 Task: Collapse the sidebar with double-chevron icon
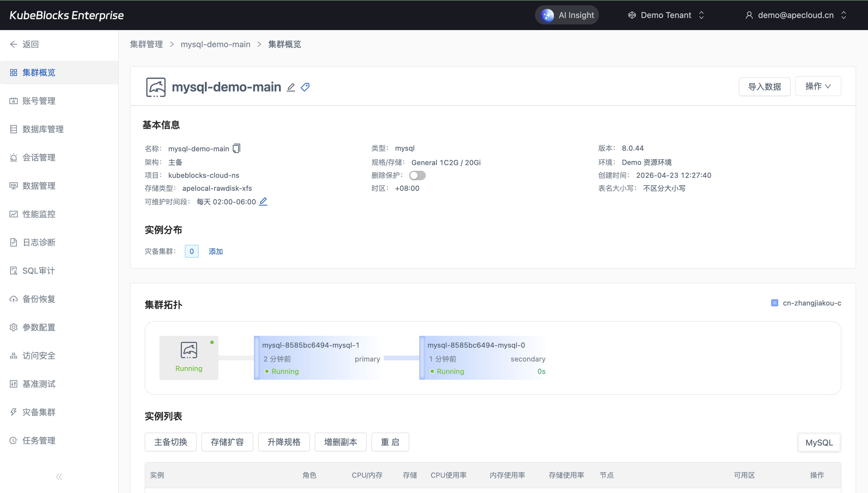59,477
